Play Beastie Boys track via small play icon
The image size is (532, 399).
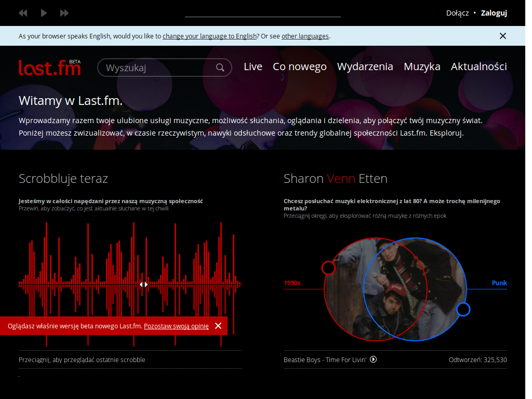click(373, 360)
